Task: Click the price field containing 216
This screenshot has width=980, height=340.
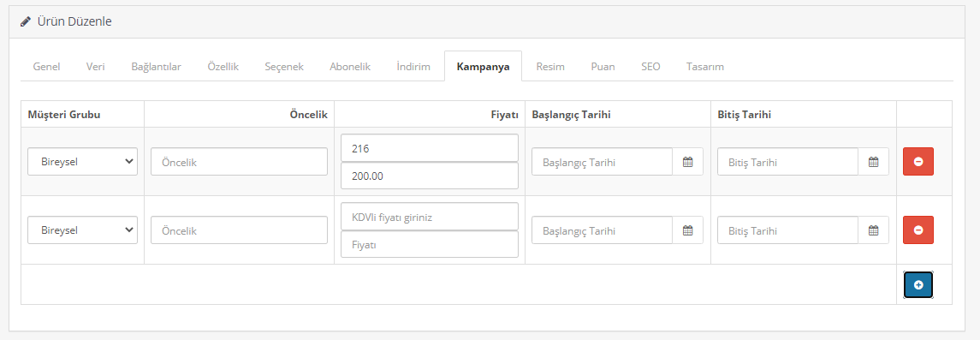Action: click(430, 148)
